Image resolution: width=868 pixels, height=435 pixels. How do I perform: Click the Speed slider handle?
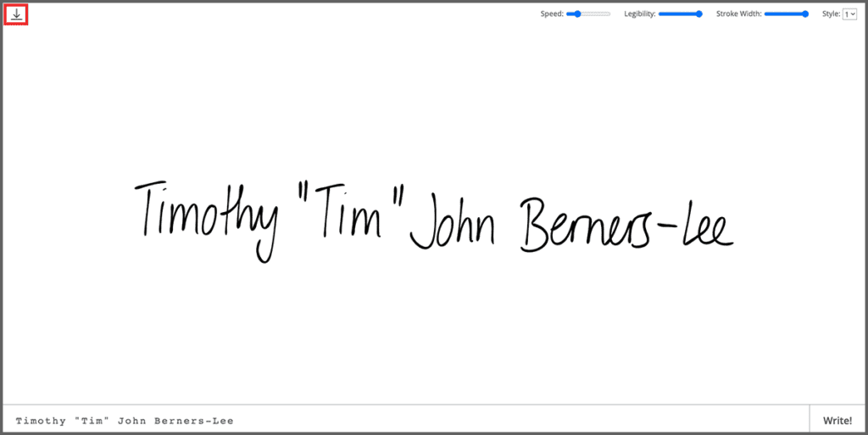tap(577, 14)
